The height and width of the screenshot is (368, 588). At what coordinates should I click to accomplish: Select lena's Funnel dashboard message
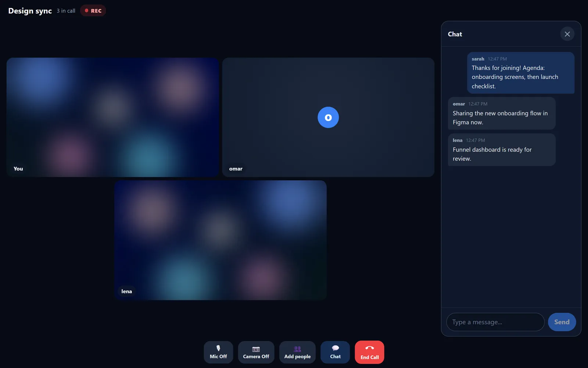pos(502,150)
